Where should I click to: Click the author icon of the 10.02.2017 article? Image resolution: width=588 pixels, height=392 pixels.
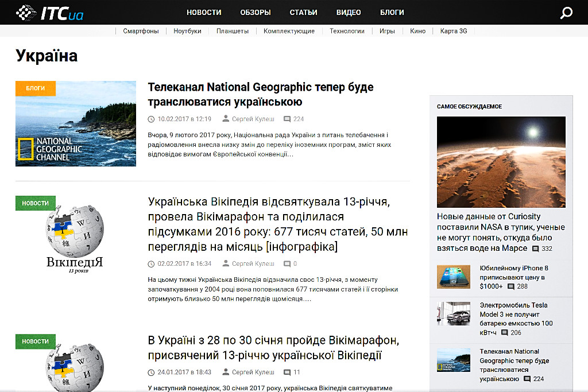226,119
